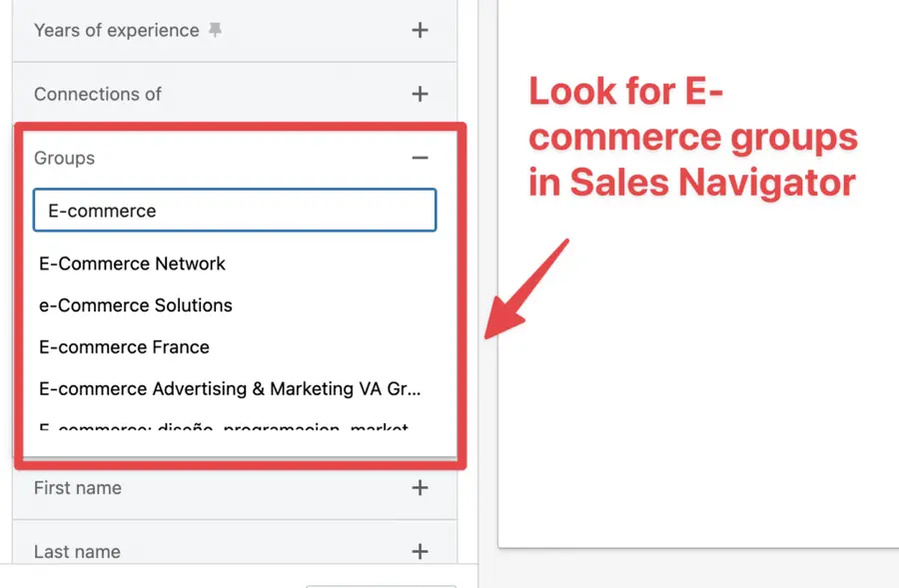This screenshot has width=899, height=588.
Task: Open the Groups filter header
Action: click(65, 158)
